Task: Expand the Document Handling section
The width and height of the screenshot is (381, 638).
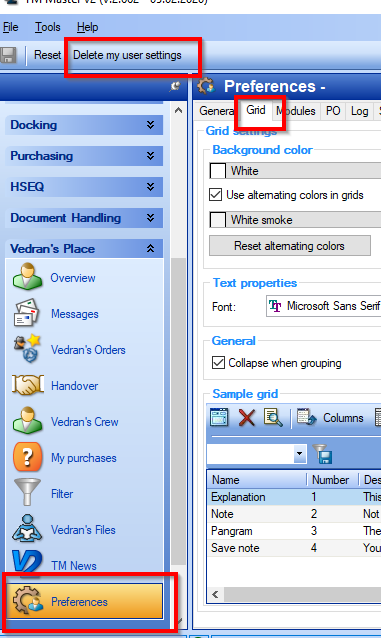Action: (84, 218)
